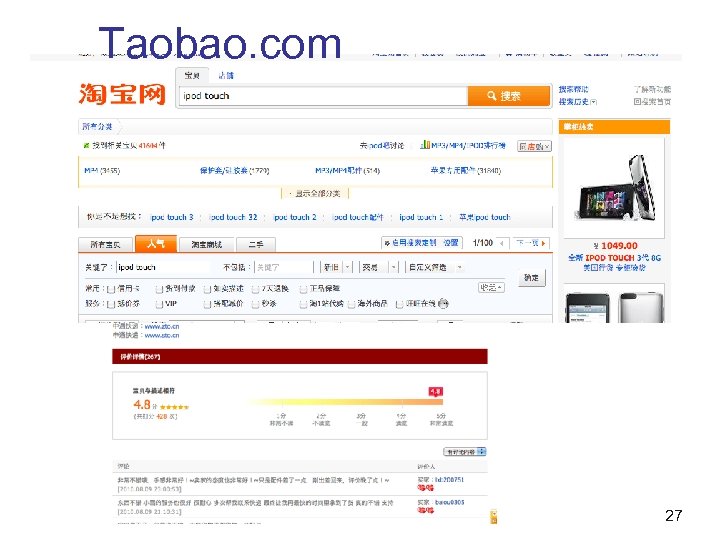Collapse filters with the 收起 toggle

[x=491, y=287]
